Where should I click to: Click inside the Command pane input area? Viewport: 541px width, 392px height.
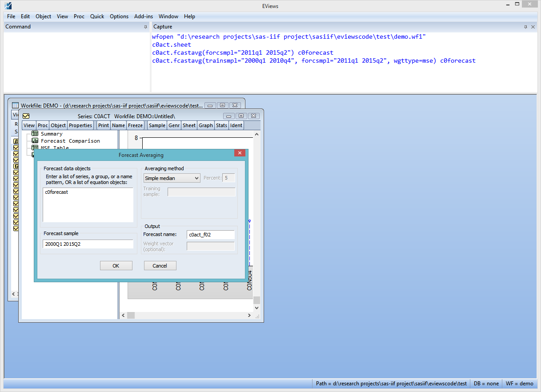76,62
